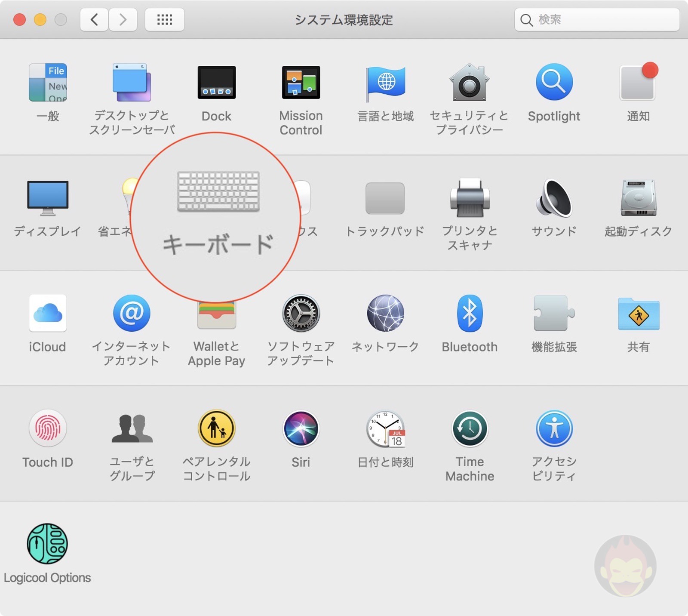Image resolution: width=688 pixels, height=616 pixels.
Task: Open Siri preferences
Action: click(x=301, y=428)
